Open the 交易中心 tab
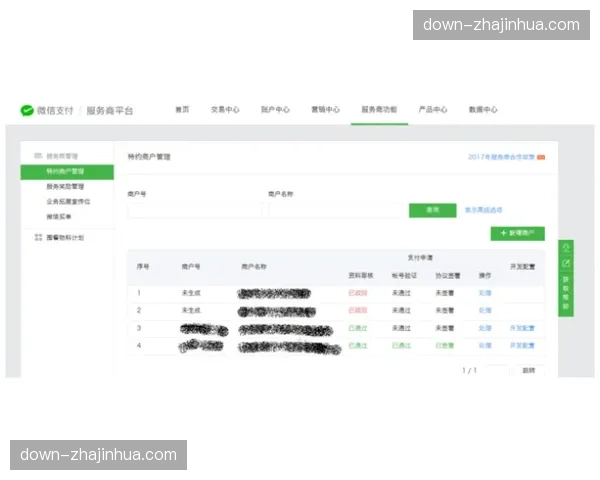The image size is (600, 480). click(225, 109)
